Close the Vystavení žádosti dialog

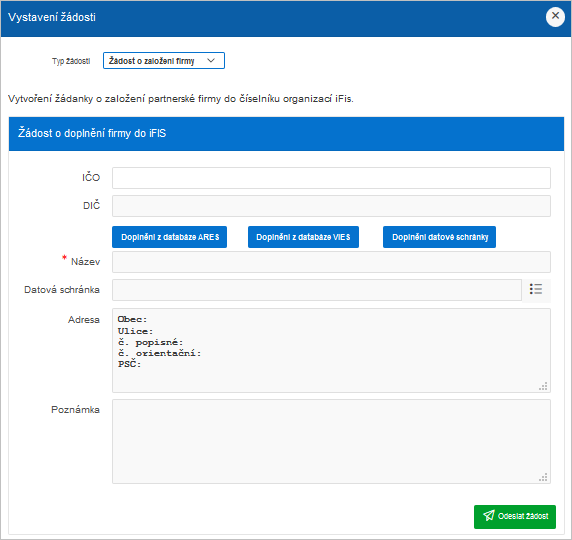click(x=555, y=17)
